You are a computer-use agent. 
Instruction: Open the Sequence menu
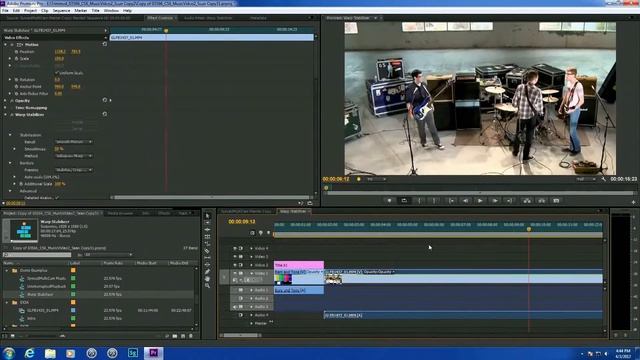(61, 10)
